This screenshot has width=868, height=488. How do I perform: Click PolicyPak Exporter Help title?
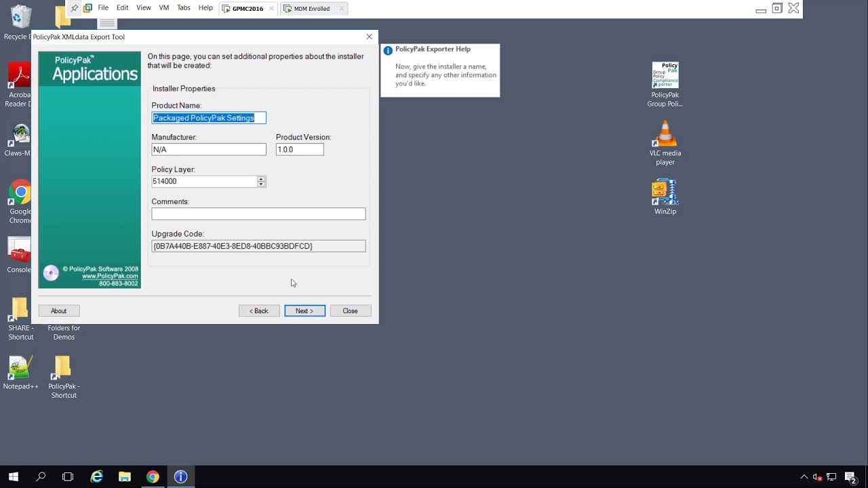click(433, 49)
